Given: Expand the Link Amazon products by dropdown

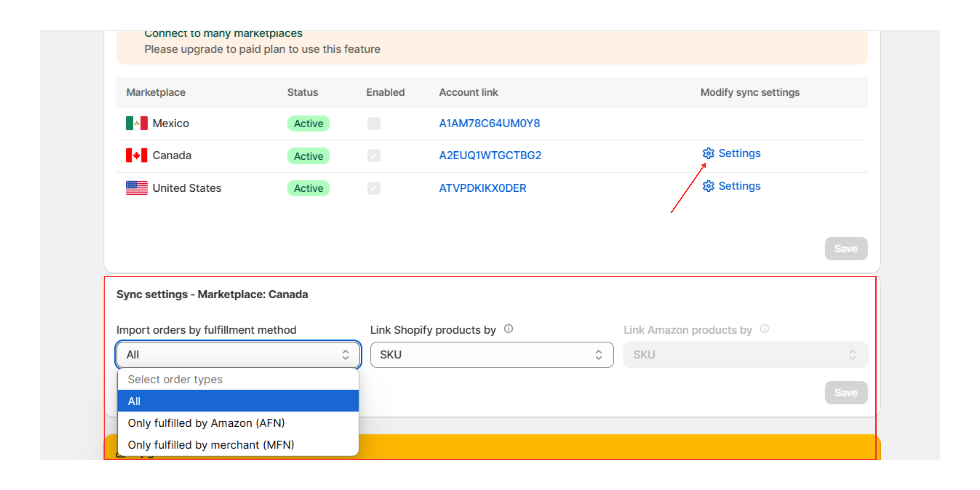Looking at the screenshot, I should click(x=745, y=355).
